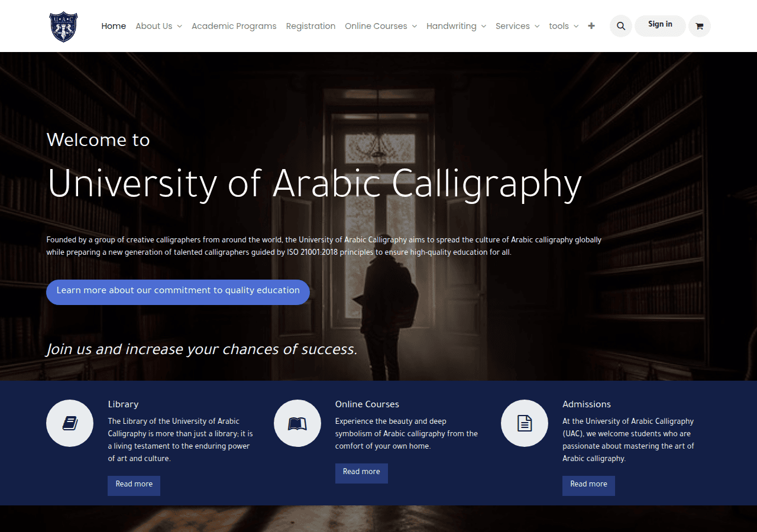Expand the Online Courses menu dropdown
Viewport: 757px width, 532px height.
tap(381, 26)
